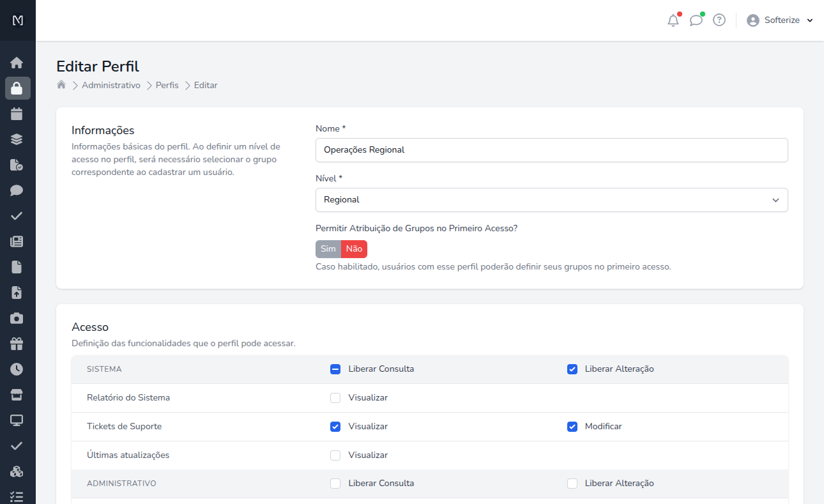
Task: Click the help question mark icon
Action: coord(719,20)
